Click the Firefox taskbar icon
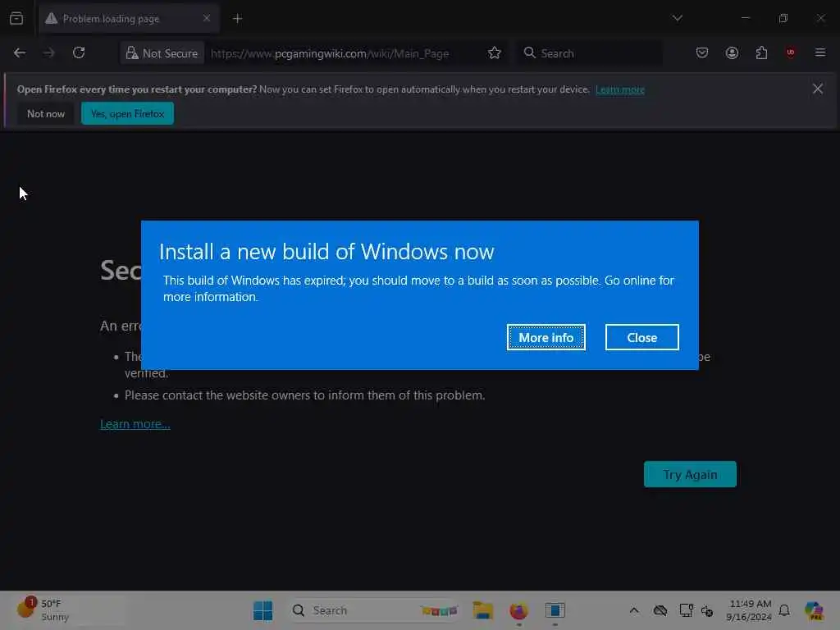 (x=518, y=610)
